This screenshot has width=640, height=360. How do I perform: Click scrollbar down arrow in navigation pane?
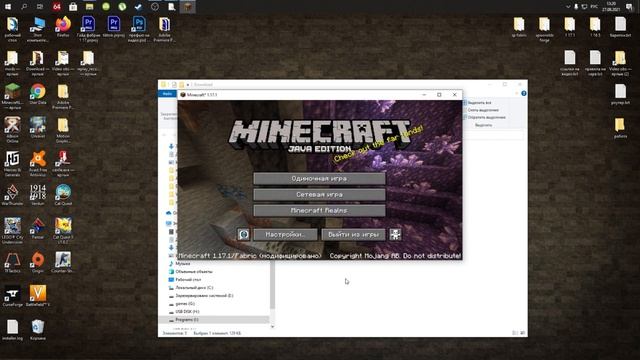pos(272,327)
